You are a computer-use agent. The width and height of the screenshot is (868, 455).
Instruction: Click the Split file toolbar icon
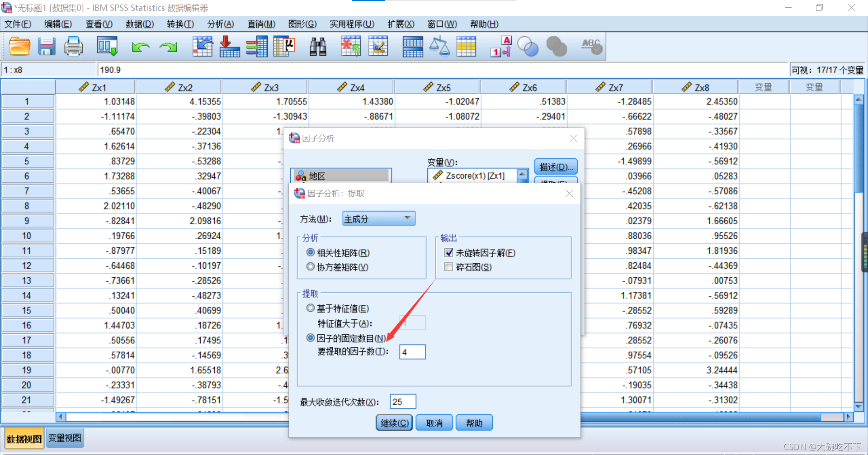click(x=413, y=46)
